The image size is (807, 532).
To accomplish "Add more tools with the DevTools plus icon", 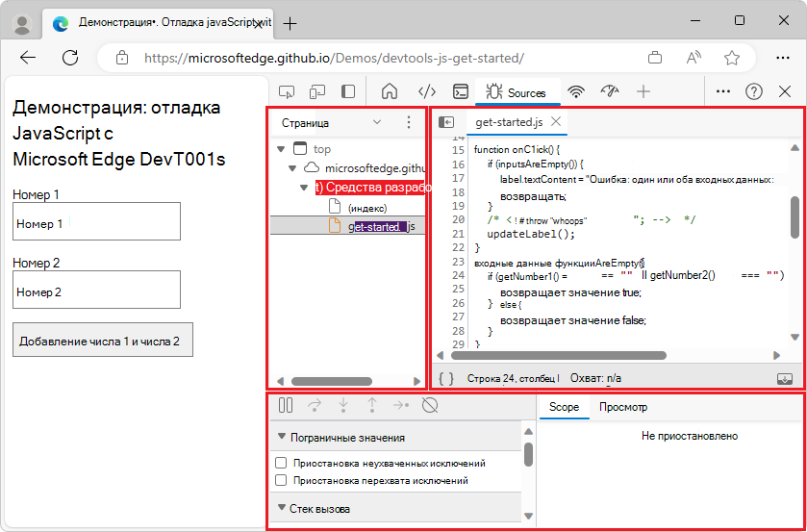I will pos(643,91).
